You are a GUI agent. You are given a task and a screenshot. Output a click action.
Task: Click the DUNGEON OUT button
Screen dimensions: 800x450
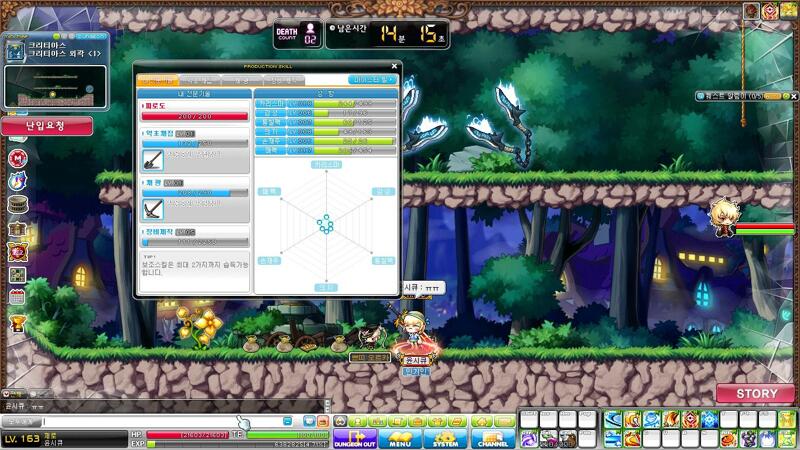pos(355,439)
